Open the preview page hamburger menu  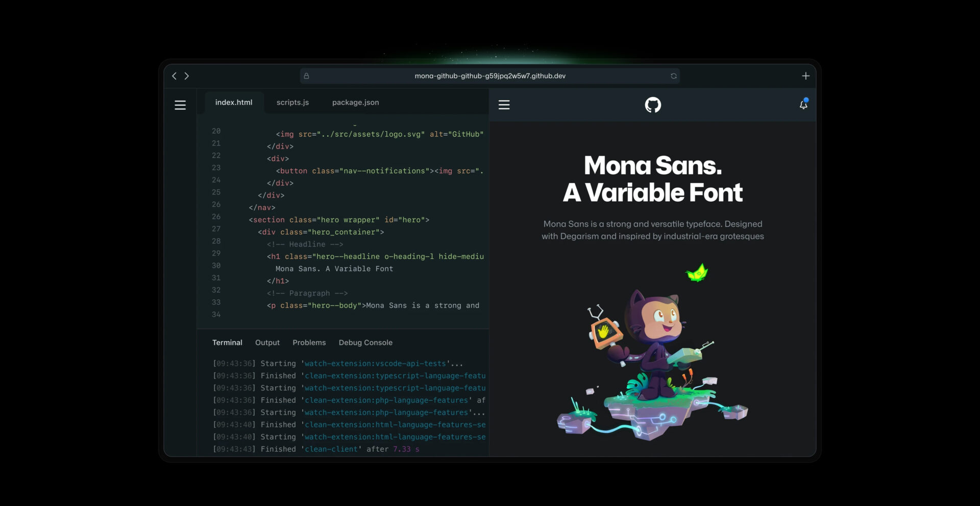point(504,105)
